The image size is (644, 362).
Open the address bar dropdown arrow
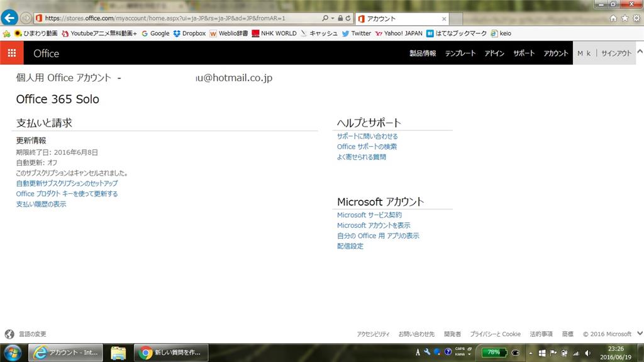[x=333, y=18]
